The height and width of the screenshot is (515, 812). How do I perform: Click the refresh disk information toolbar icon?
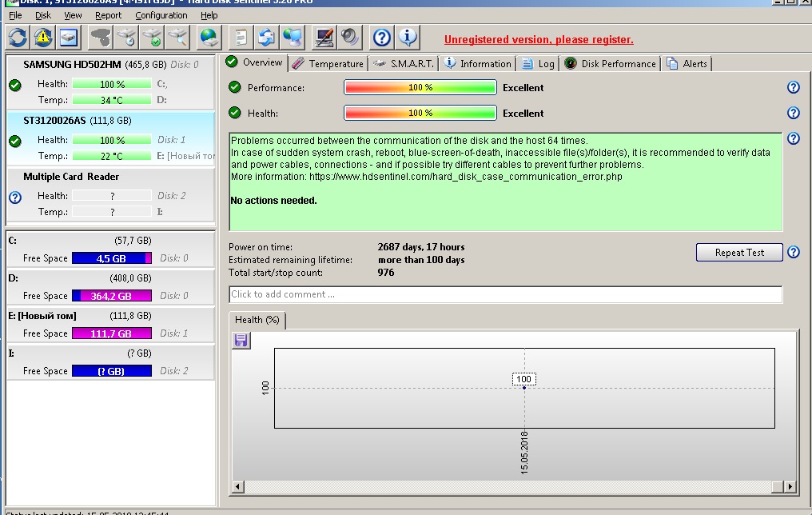point(18,37)
